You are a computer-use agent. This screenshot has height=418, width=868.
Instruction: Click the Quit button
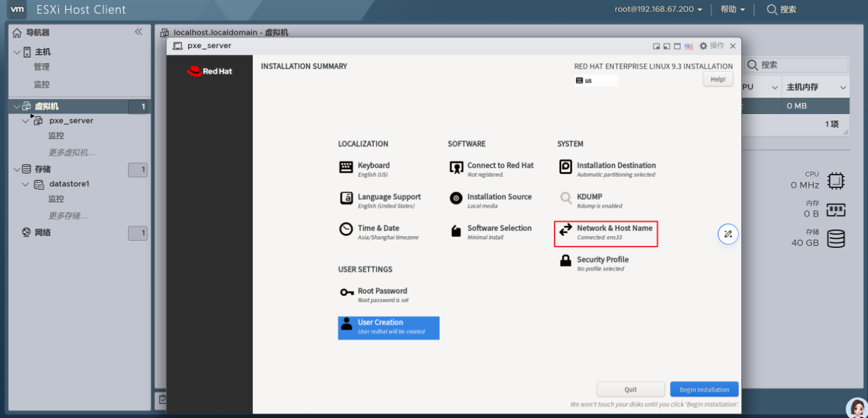tap(630, 389)
